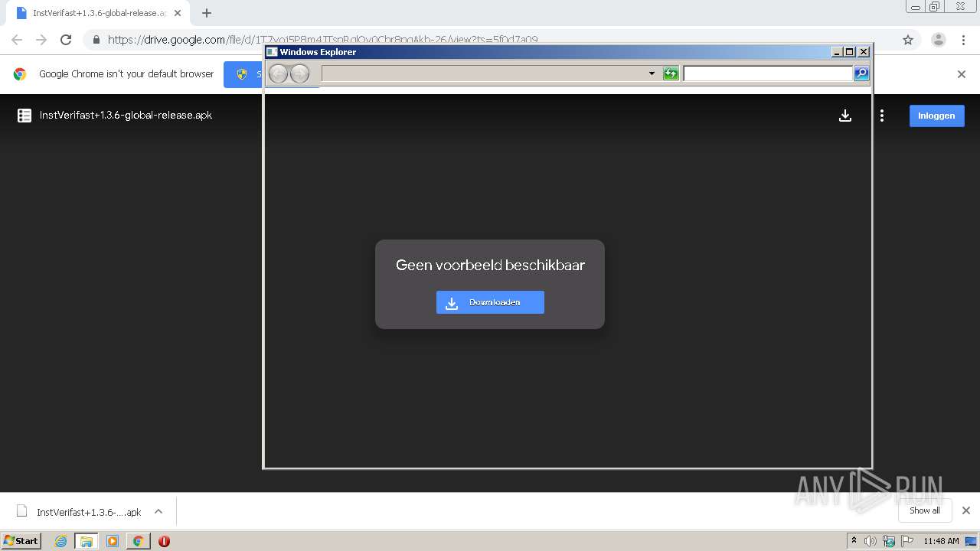Bookmark this page with the star icon

coord(908,40)
